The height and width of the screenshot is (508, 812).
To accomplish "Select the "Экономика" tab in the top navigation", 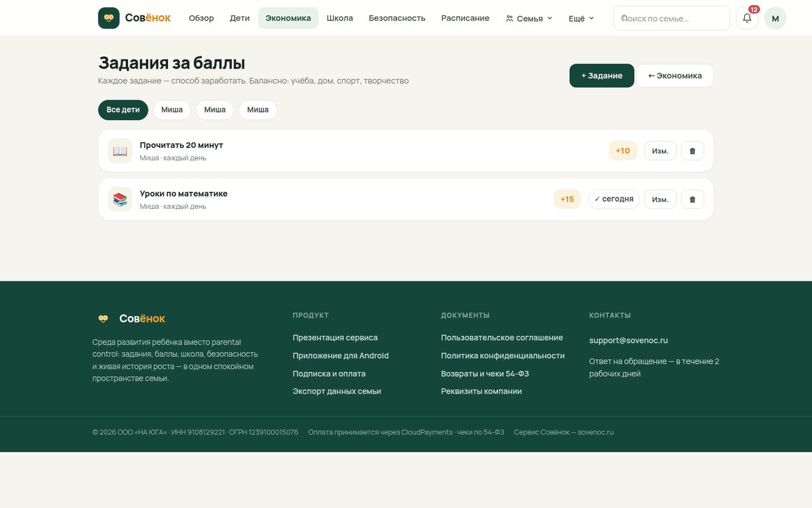I will [288, 18].
